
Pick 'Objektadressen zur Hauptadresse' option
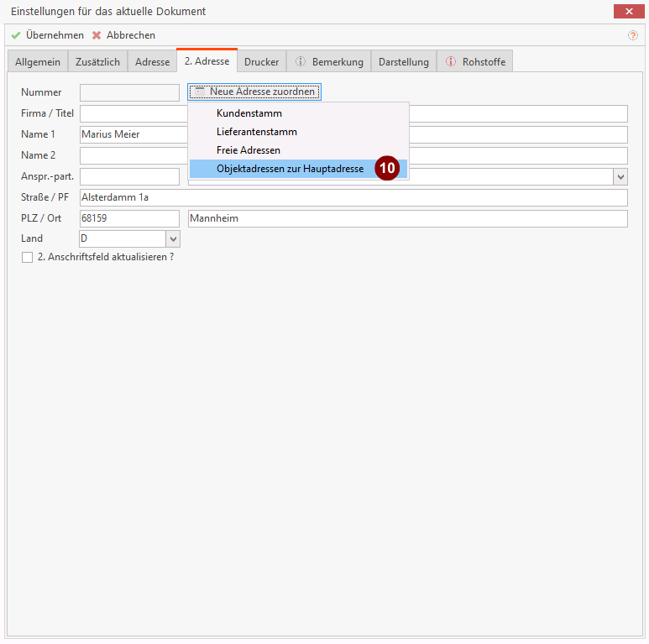(290, 169)
